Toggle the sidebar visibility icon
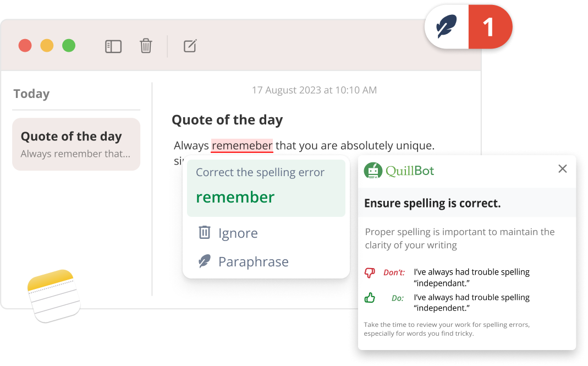Image resolution: width=588 pixels, height=366 pixels. point(113,46)
